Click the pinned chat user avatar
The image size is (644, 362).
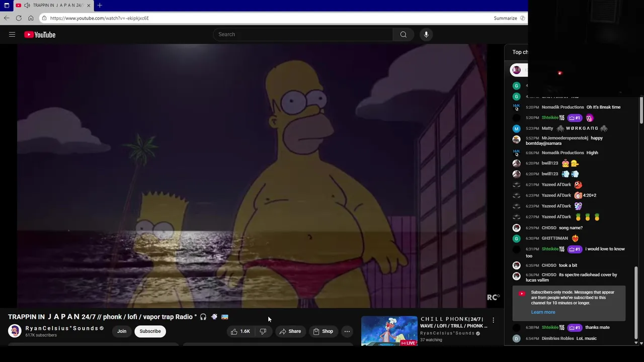(x=516, y=70)
